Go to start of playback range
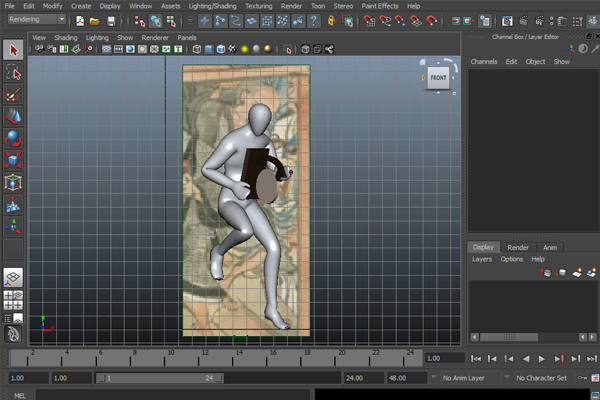Image resolution: width=600 pixels, height=400 pixels. (476, 359)
